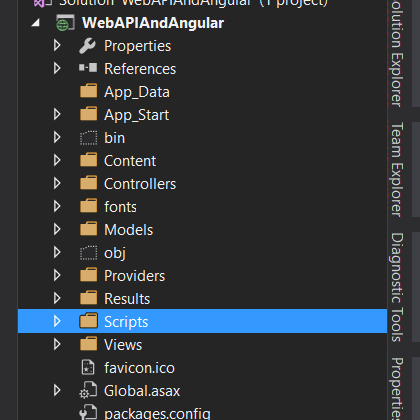Click the Controllers folder icon
Image resolution: width=420 pixels, height=420 pixels.
pos(89,183)
